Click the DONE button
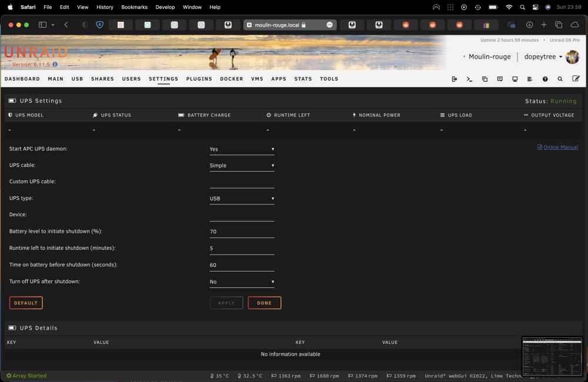 (265, 303)
